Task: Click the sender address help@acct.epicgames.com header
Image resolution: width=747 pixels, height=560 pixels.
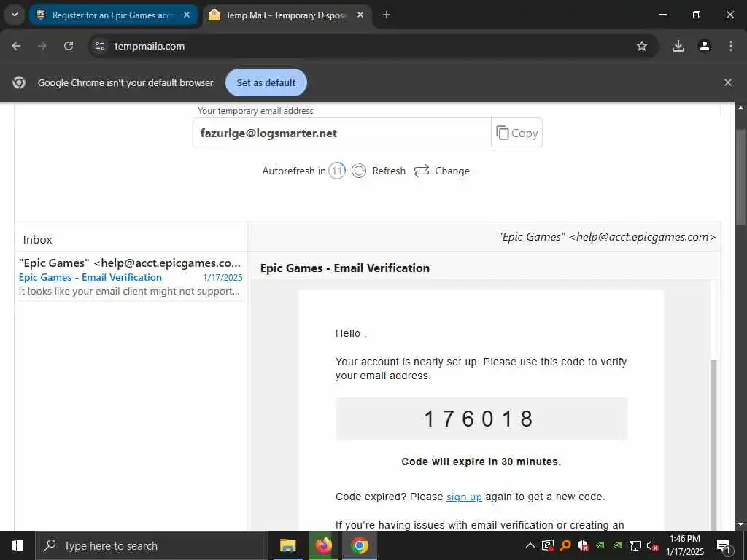Action: point(607,237)
